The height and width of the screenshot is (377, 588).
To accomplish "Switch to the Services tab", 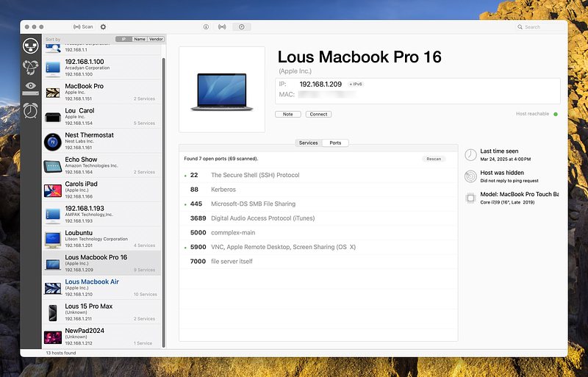I will click(308, 143).
